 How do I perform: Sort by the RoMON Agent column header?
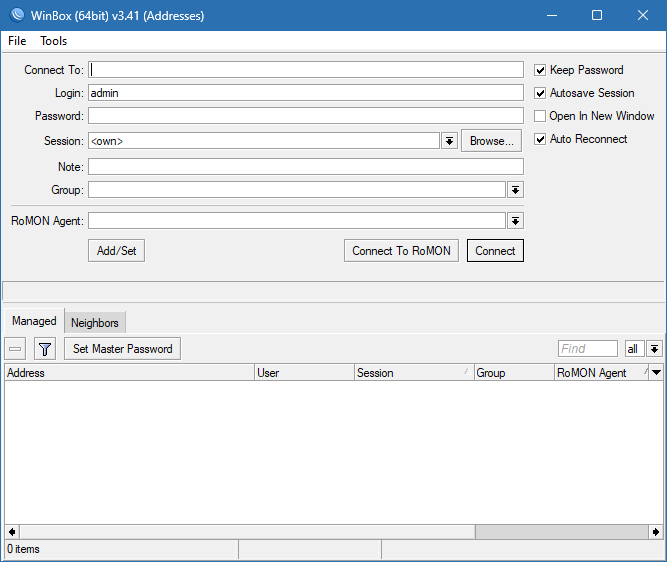(602, 373)
